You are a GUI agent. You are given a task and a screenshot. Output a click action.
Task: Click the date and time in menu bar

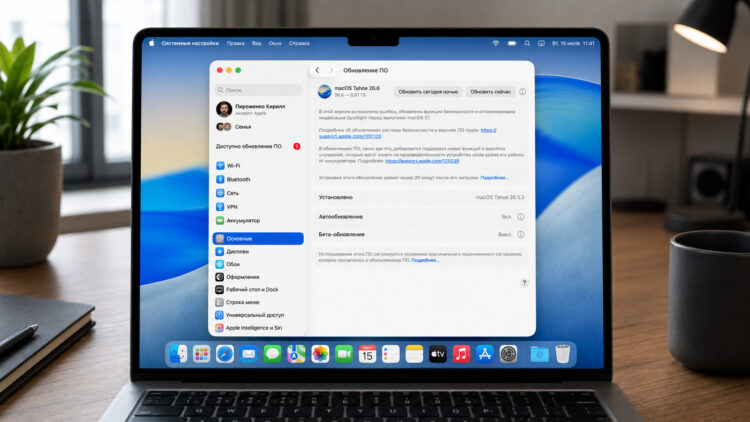(x=573, y=43)
